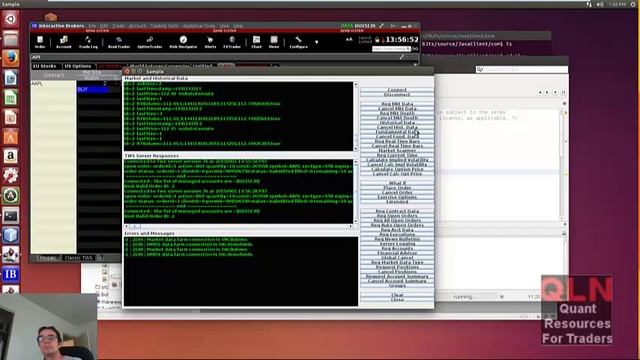Open the Terminal icon in the dock
This screenshot has width=640, height=360.
[11, 215]
